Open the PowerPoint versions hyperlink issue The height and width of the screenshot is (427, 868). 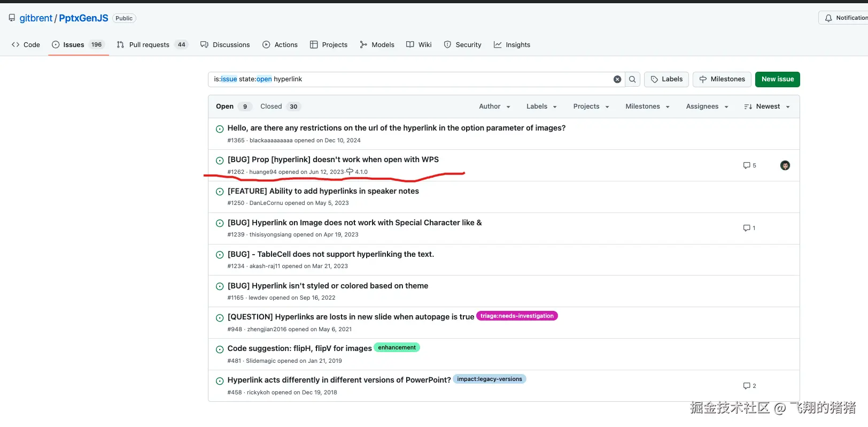click(339, 380)
